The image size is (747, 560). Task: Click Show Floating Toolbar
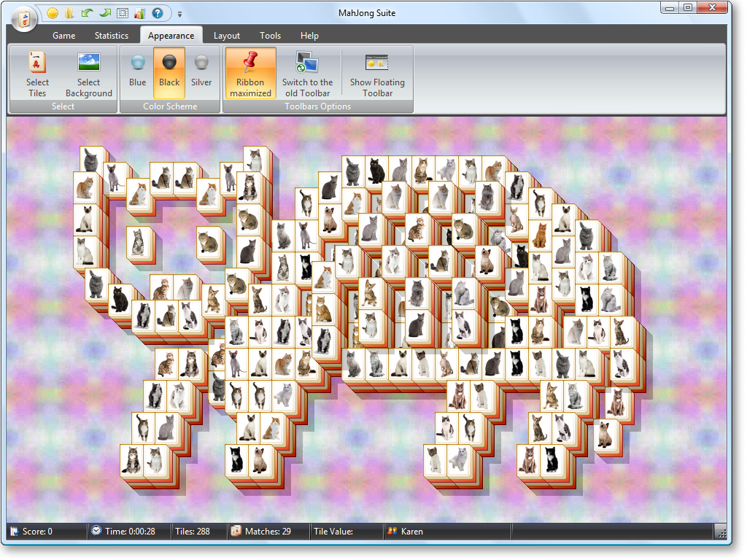point(377,74)
